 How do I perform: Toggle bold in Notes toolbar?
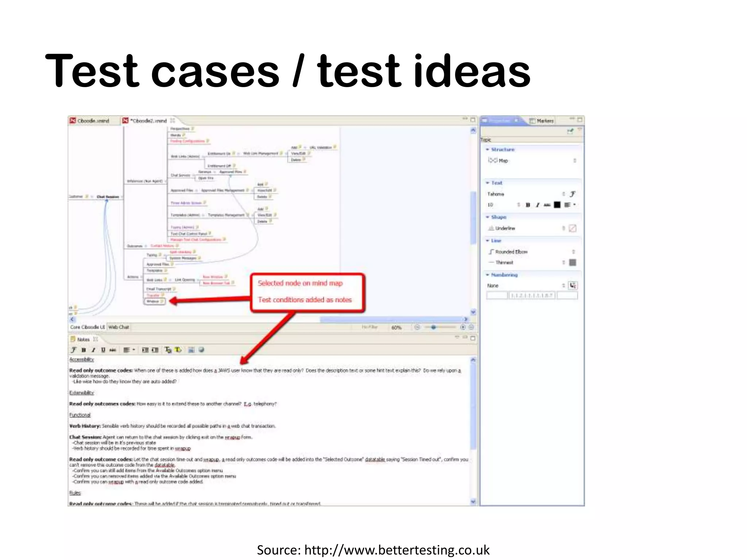(84, 350)
